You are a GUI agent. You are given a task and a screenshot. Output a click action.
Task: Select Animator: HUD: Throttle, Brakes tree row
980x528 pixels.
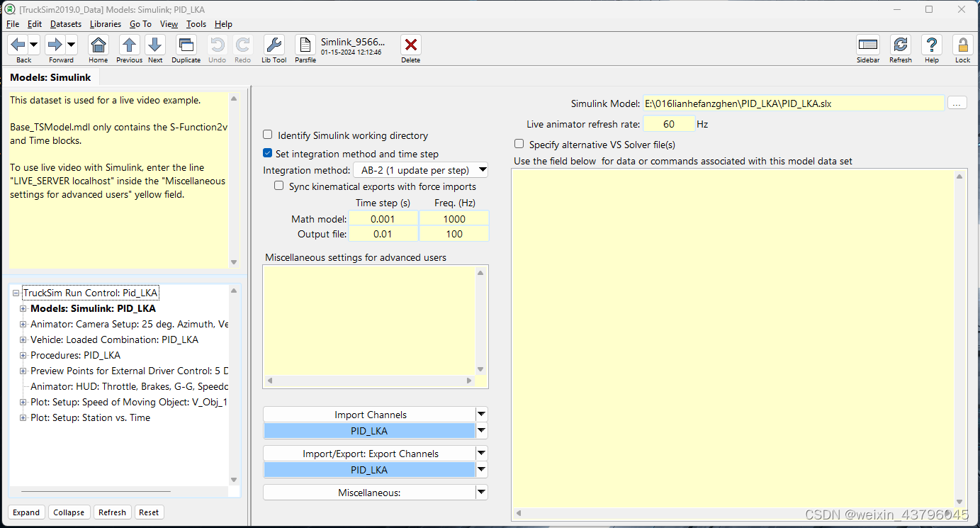click(129, 386)
